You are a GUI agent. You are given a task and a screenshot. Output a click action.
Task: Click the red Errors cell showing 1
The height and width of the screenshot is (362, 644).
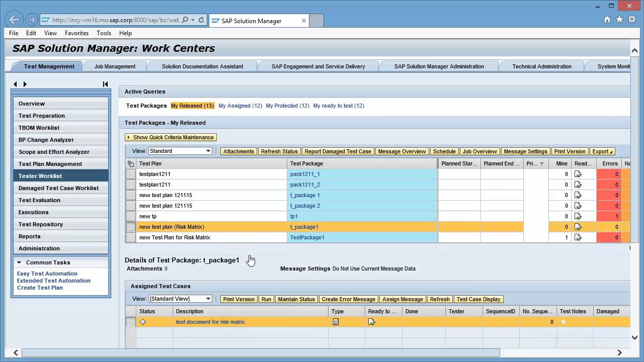(x=609, y=216)
